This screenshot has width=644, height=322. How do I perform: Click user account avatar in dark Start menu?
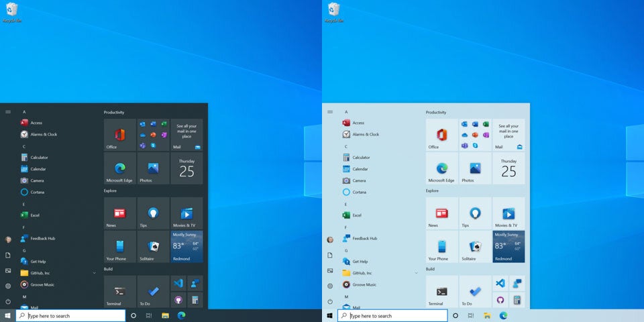[8, 239]
